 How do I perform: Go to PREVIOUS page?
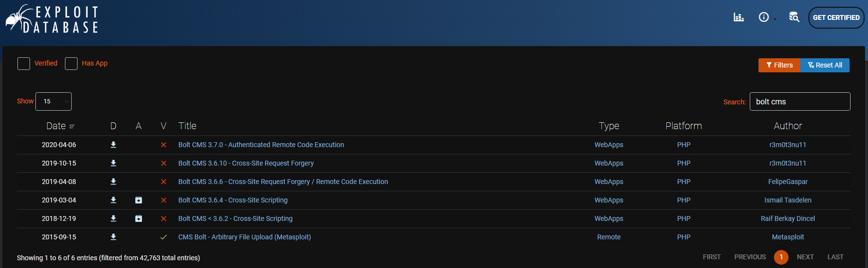pos(750,257)
